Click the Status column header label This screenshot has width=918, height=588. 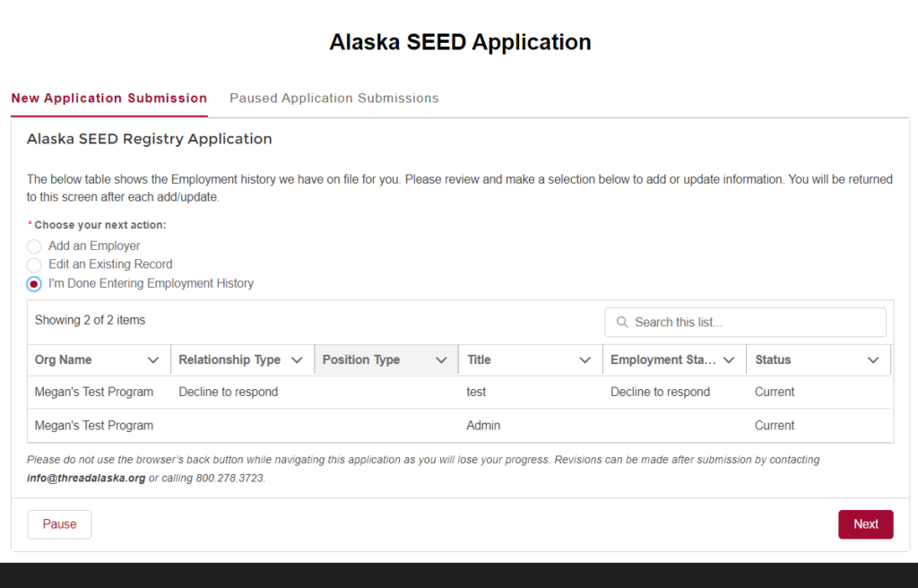click(773, 359)
